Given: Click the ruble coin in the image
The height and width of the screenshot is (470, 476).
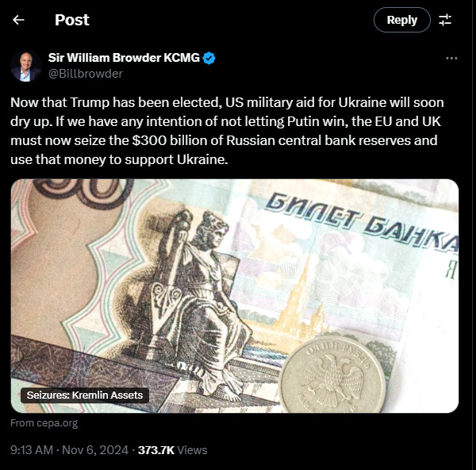Looking at the screenshot, I should coord(332,376).
